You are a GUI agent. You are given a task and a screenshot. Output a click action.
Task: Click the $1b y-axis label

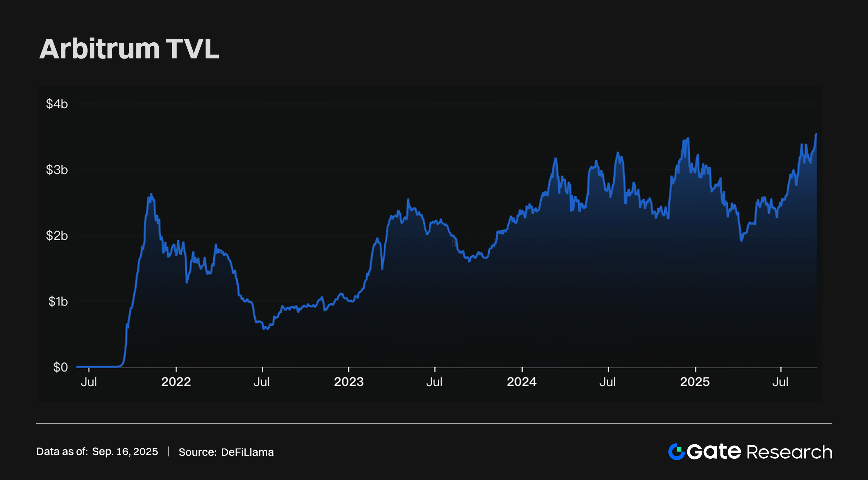point(58,301)
